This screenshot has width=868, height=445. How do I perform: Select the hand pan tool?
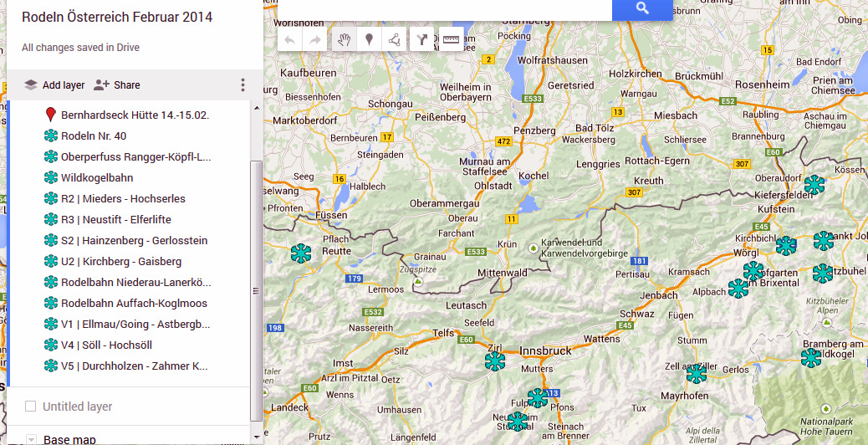coord(345,39)
